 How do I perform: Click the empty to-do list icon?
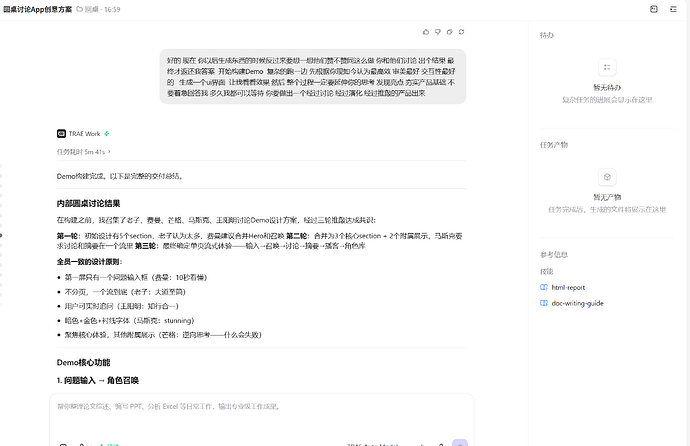point(607,67)
